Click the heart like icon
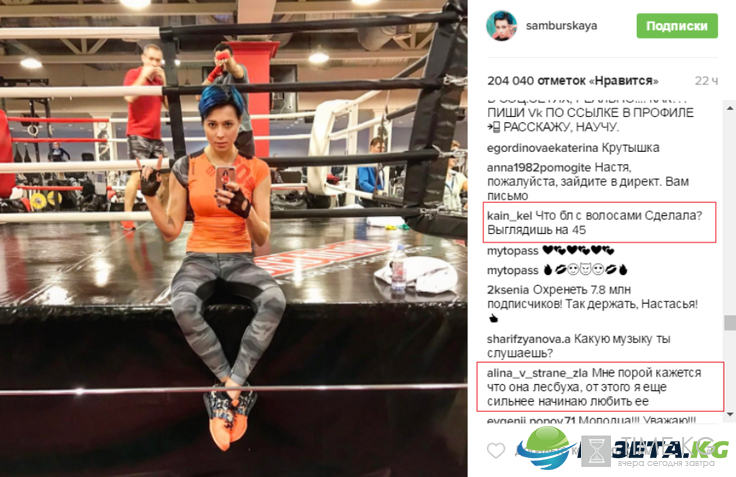Screen dimensions: 736x477 (x=496, y=451)
